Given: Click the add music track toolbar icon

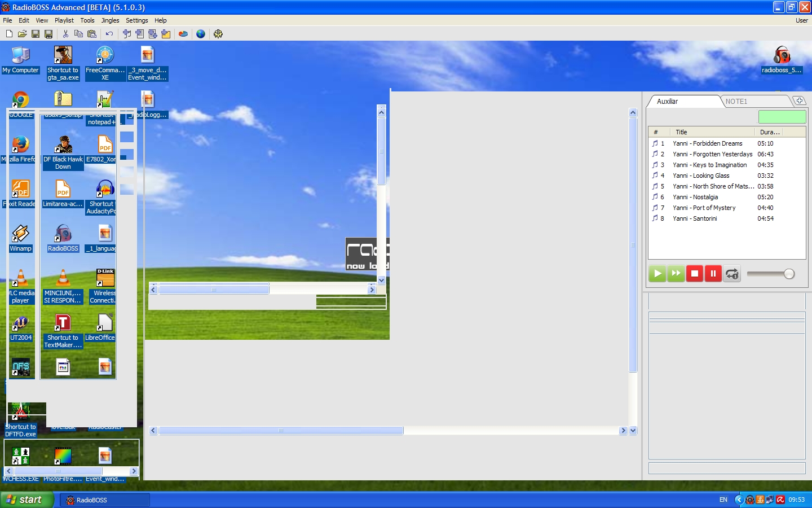Looking at the screenshot, I should (x=127, y=34).
